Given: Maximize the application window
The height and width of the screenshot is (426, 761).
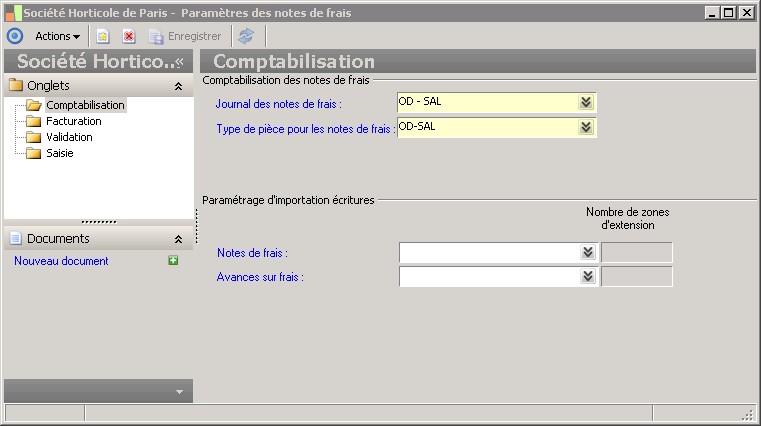Looking at the screenshot, I should 728,13.
